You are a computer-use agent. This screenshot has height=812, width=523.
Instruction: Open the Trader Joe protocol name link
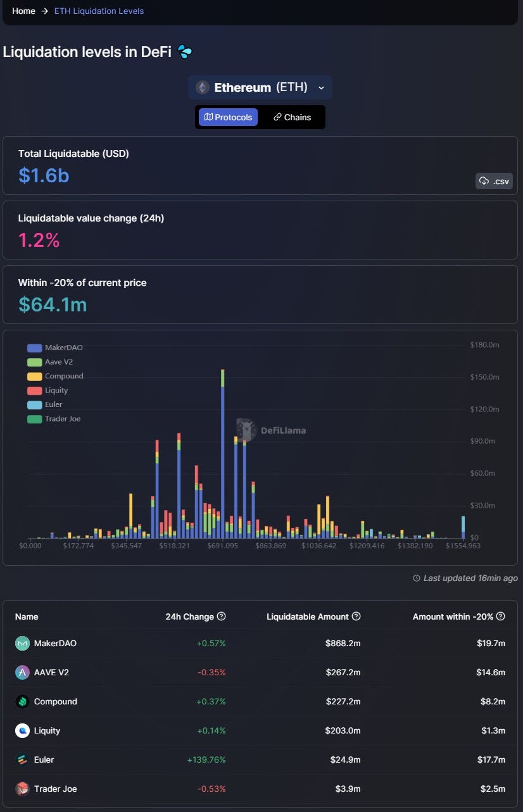pos(56,789)
